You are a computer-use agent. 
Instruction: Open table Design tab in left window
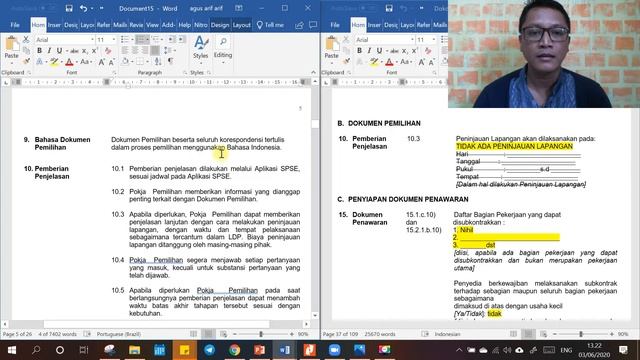[220, 25]
